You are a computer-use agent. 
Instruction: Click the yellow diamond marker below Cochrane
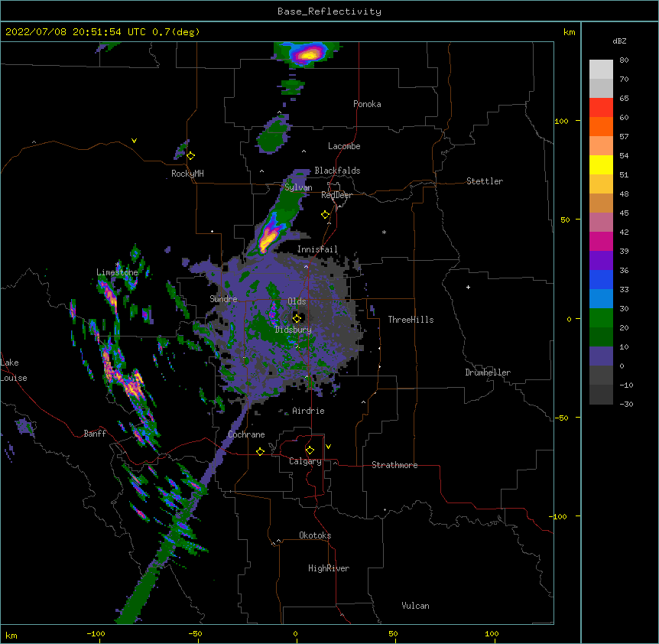261,451
